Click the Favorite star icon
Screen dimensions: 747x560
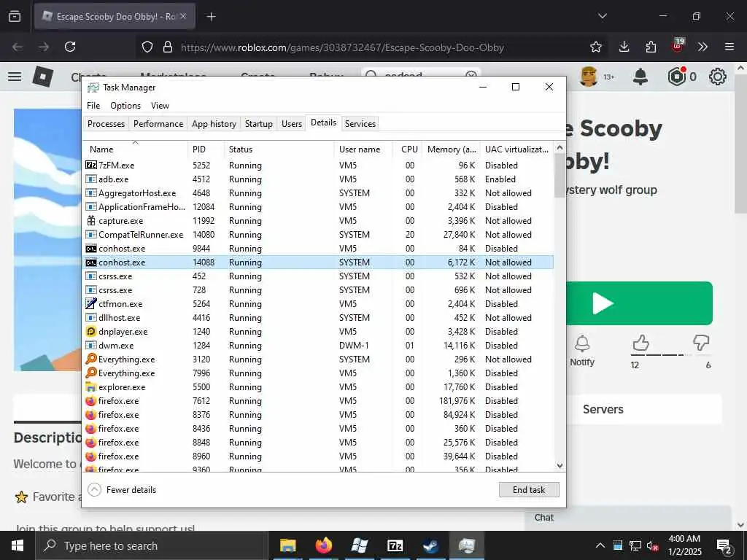(x=21, y=497)
